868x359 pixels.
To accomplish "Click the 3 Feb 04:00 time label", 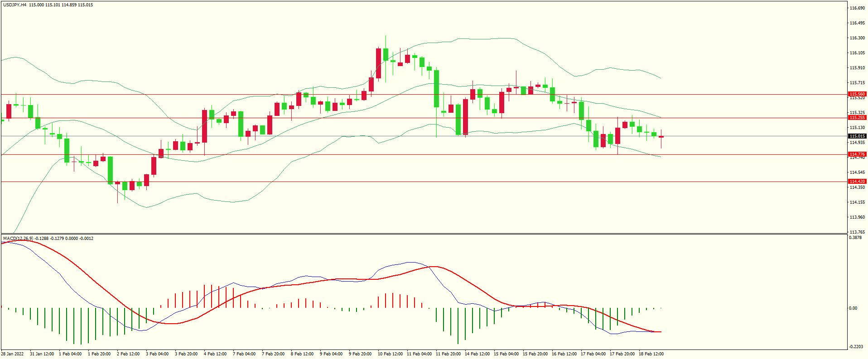I will (157, 354).
